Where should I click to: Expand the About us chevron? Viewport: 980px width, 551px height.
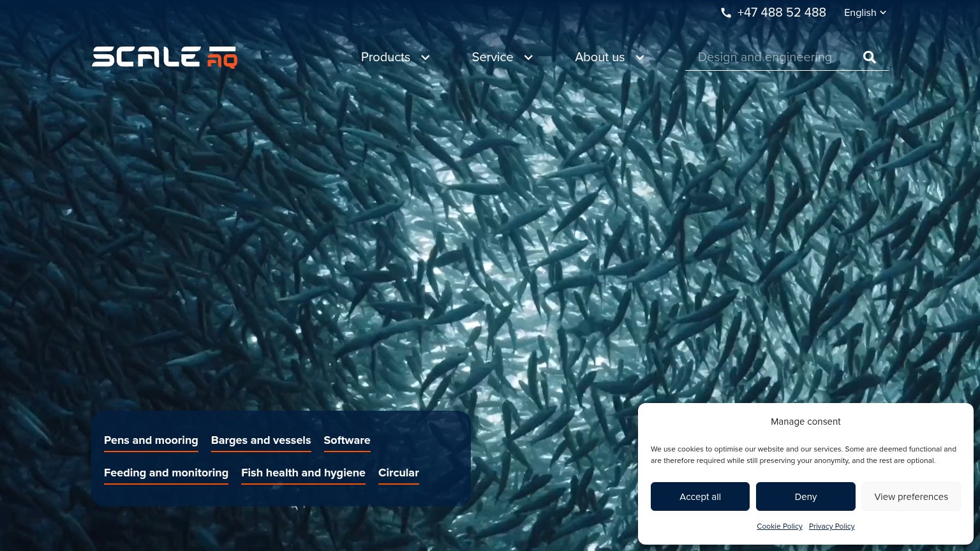click(x=640, y=57)
